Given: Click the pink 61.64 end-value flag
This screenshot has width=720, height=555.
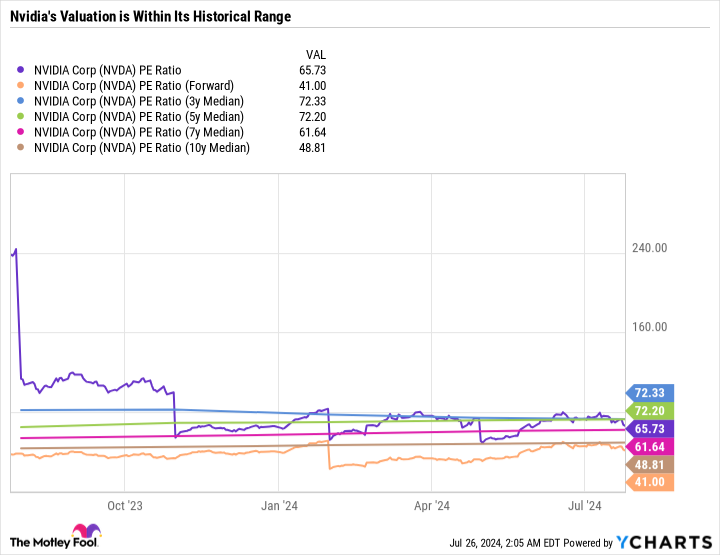Looking at the screenshot, I should 650,447.
